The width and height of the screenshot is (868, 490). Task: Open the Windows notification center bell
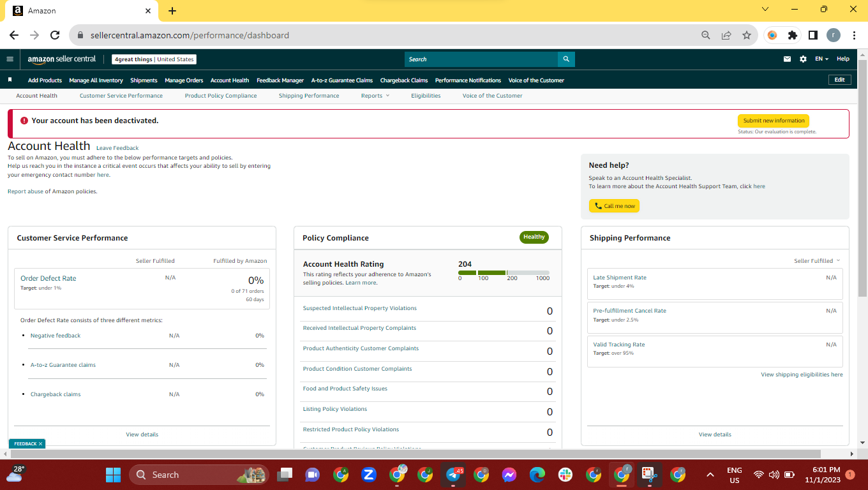coord(849,475)
